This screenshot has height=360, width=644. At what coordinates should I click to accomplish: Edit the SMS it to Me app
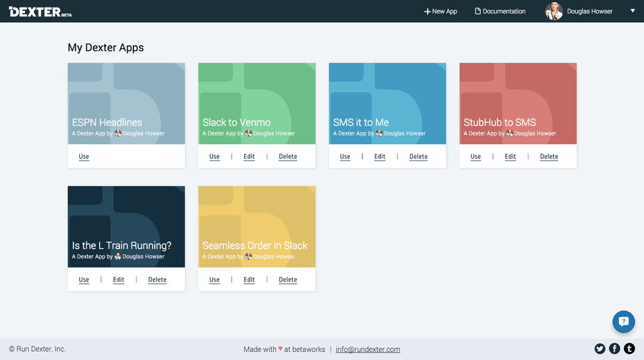379,157
